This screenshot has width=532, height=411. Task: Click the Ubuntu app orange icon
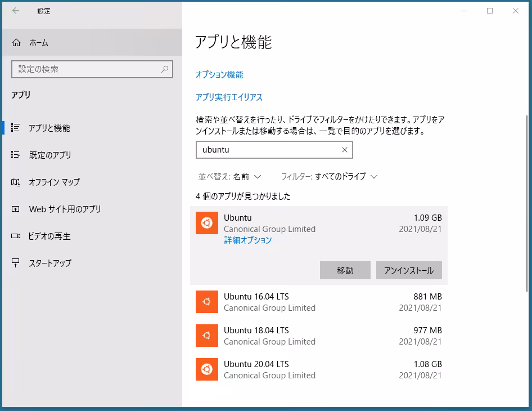pos(206,223)
